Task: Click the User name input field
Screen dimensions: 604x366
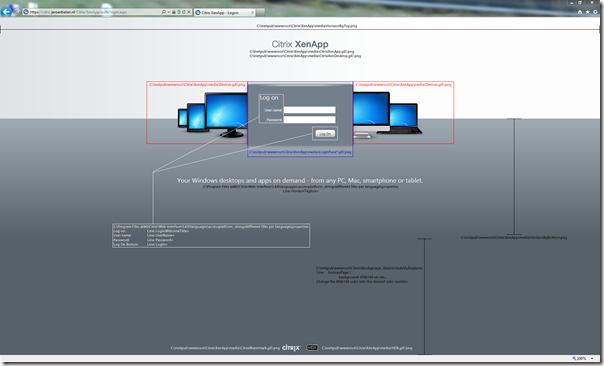Action: pos(310,110)
